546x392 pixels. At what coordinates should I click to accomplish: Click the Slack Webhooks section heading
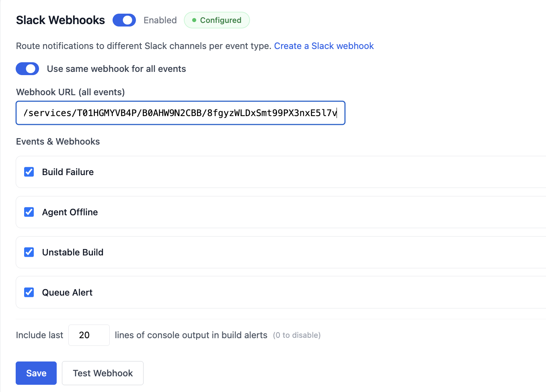[x=60, y=20]
